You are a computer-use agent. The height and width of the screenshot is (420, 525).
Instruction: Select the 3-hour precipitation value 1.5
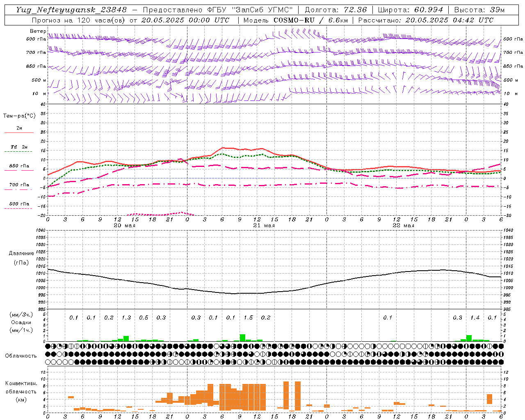248,318
